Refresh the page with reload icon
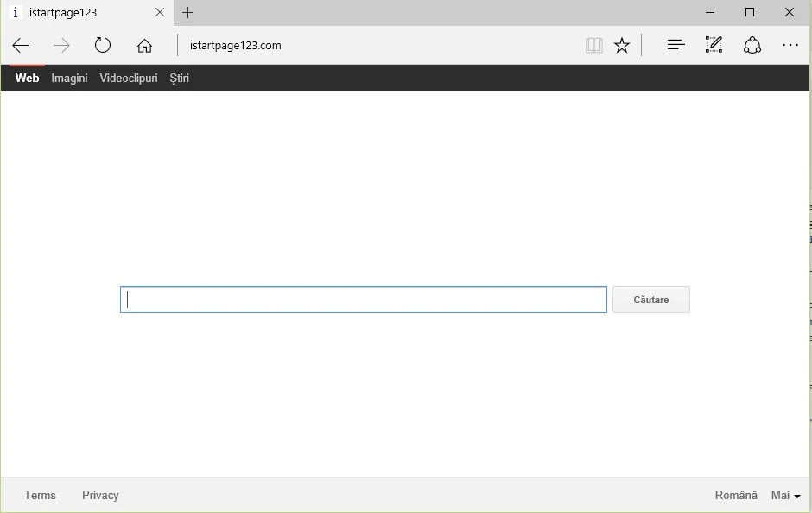The image size is (812, 513). click(103, 46)
